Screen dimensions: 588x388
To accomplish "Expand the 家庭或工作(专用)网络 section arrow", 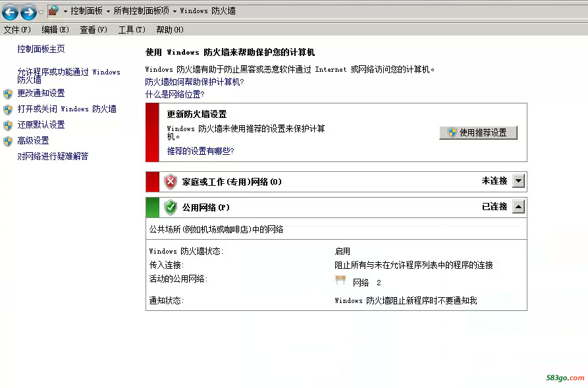I will 518,181.
